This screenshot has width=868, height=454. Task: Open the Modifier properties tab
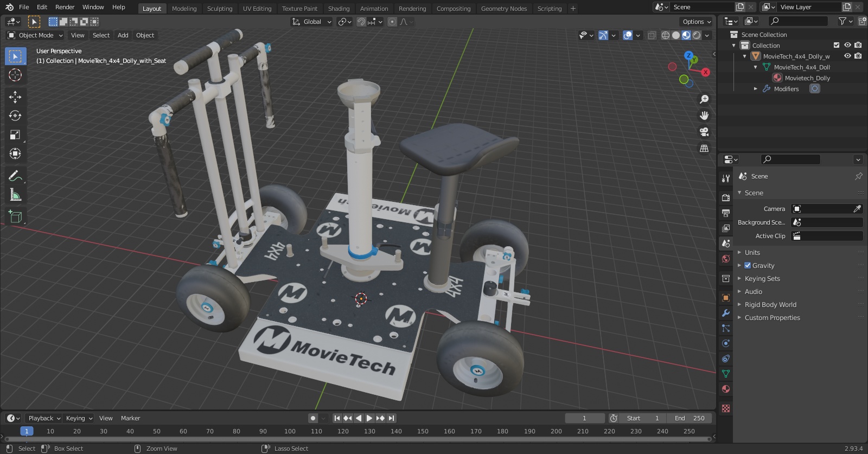726,313
